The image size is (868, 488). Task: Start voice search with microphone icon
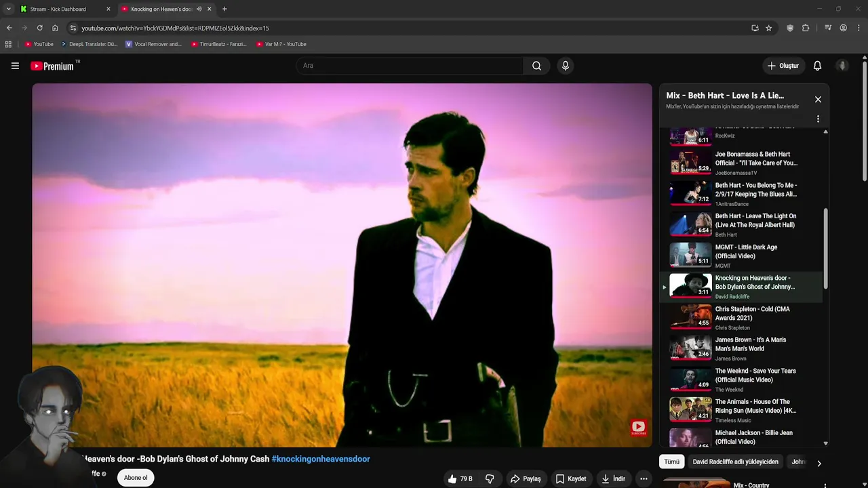click(565, 66)
